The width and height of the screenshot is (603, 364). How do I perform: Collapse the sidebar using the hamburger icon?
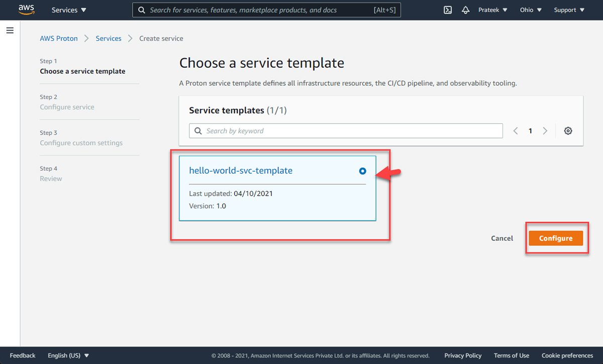[x=10, y=30]
